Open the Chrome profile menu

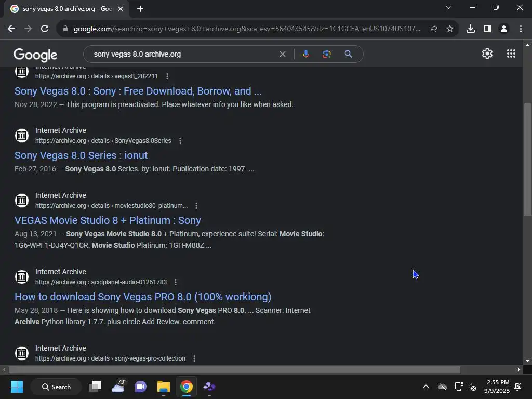pyautogui.click(x=504, y=29)
